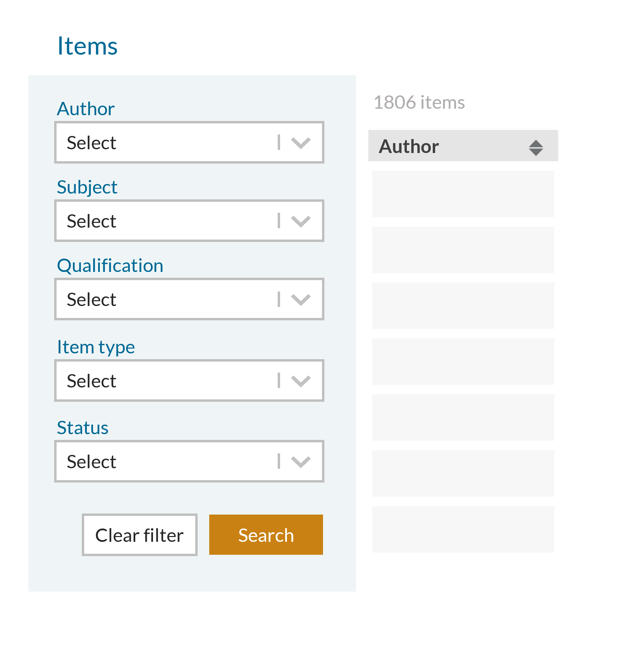Select the fourth placeholder result row
Image resolution: width=644 pixels, height=657 pixels.
463,362
